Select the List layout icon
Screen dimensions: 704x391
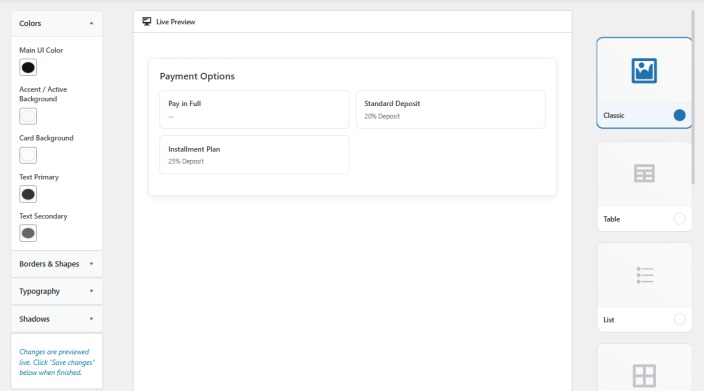coord(645,275)
